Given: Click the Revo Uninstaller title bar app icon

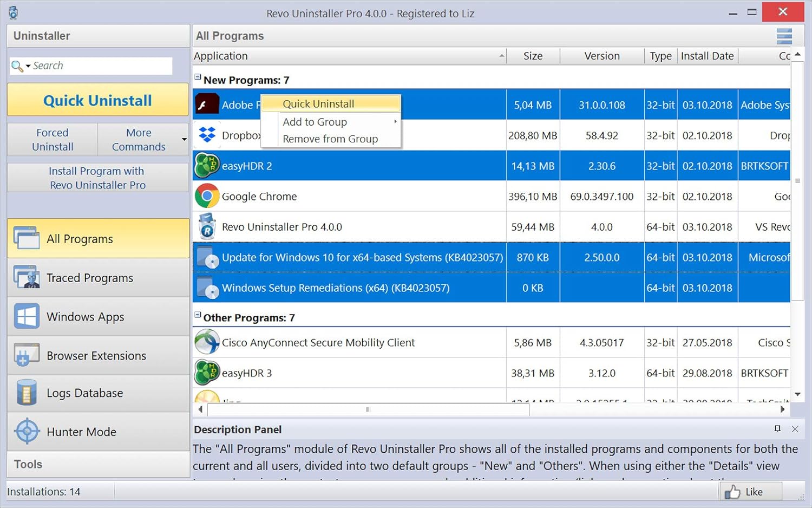Looking at the screenshot, I should [13, 12].
